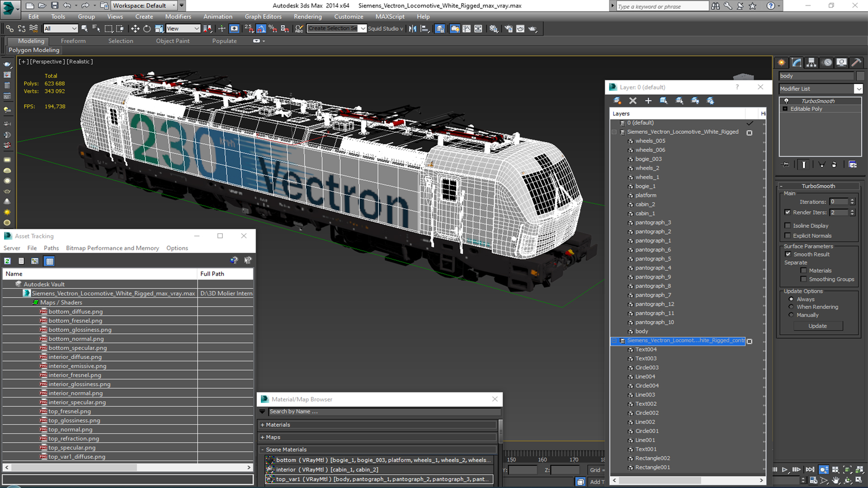868x488 pixels.
Task: Open the Utilities hammer tab
Action: (856, 62)
